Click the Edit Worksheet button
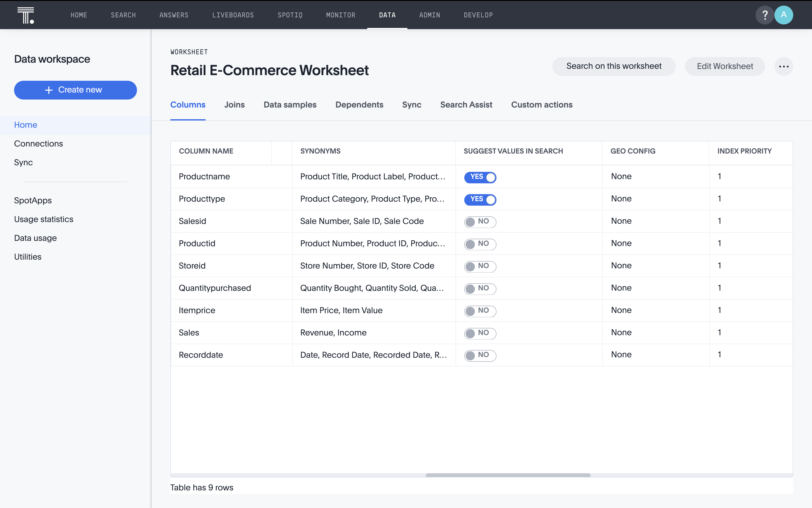The image size is (812, 508). pos(725,66)
